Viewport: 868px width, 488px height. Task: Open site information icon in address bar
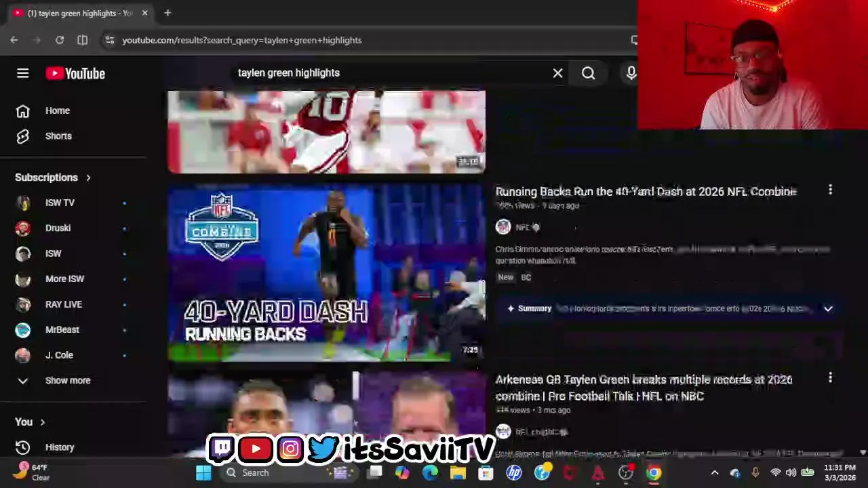(x=110, y=40)
